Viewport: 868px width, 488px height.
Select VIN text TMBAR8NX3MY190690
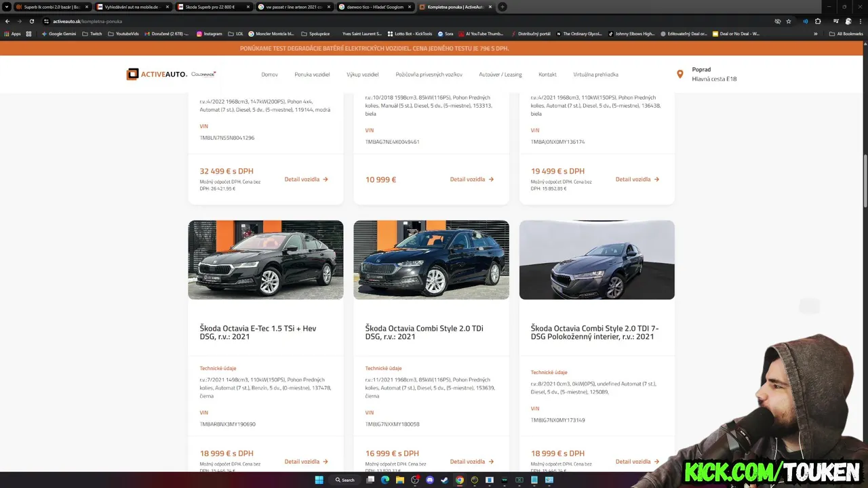(228, 424)
